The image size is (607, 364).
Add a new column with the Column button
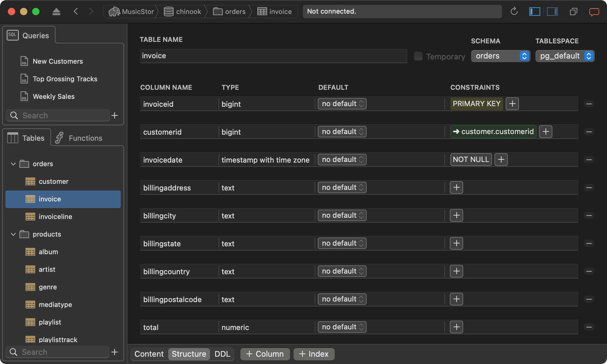click(x=265, y=354)
